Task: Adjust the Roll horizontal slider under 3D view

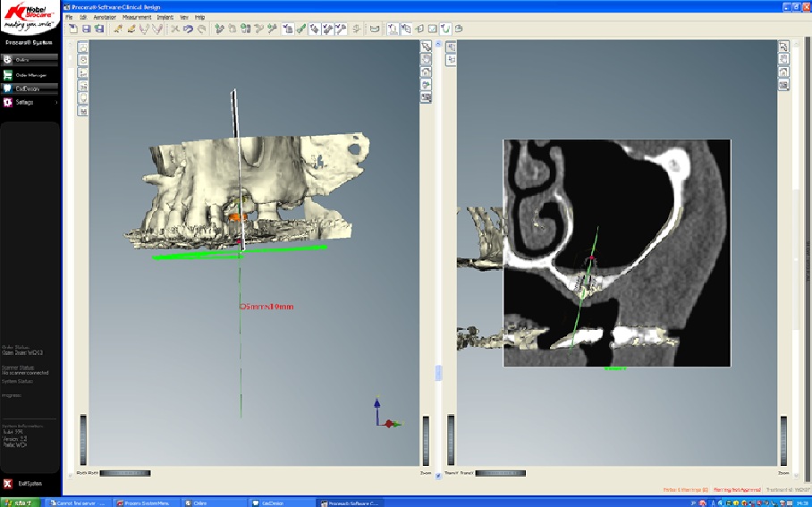Action: pos(125,473)
